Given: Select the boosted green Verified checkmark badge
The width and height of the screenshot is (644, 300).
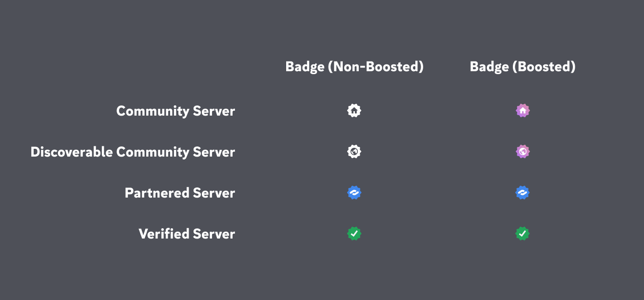Looking at the screenshot, I should pyautogui.click(x=523, y=234).
